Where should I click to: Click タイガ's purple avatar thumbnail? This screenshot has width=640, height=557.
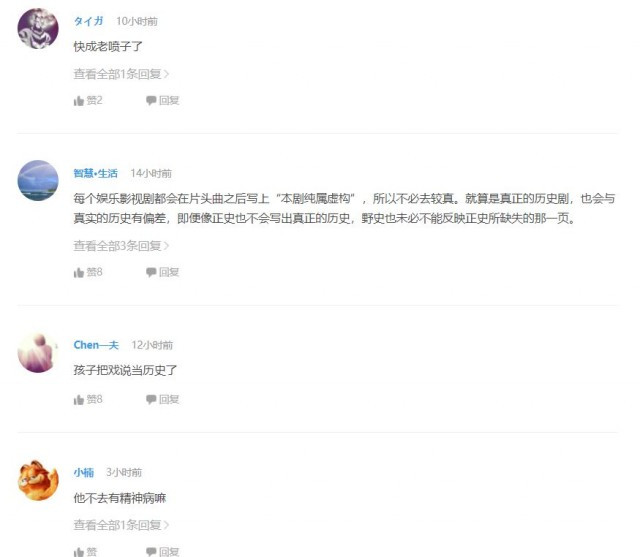click(38, 29)
